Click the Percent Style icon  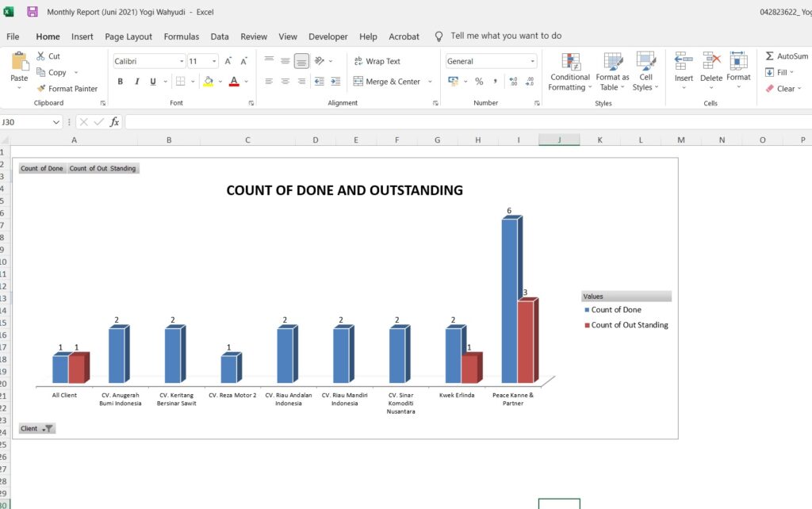click(x=479, y=82)
